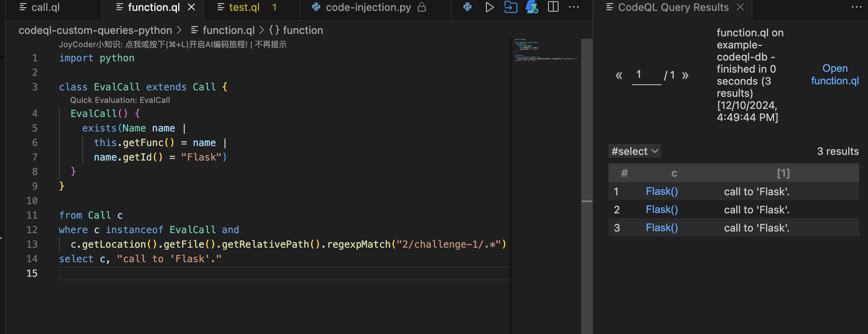Open first Flask() result link

tap(662, 192)
